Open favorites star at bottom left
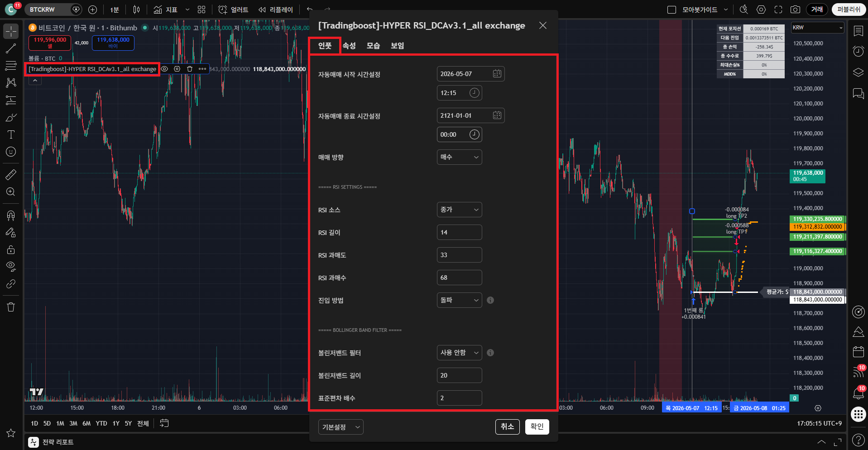Image resolution: width=868 pixels, height=450 pixels. (x=11, y=433)
